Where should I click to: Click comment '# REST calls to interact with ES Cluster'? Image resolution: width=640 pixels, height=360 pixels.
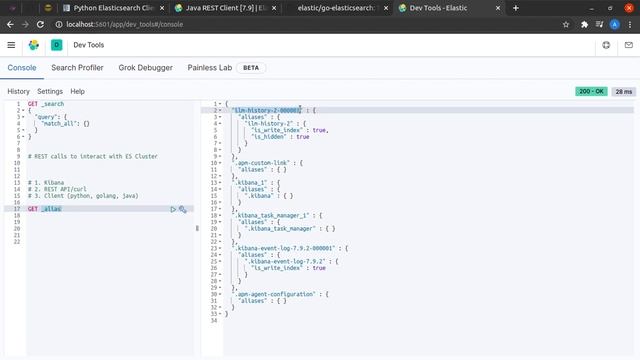(93, 156)
